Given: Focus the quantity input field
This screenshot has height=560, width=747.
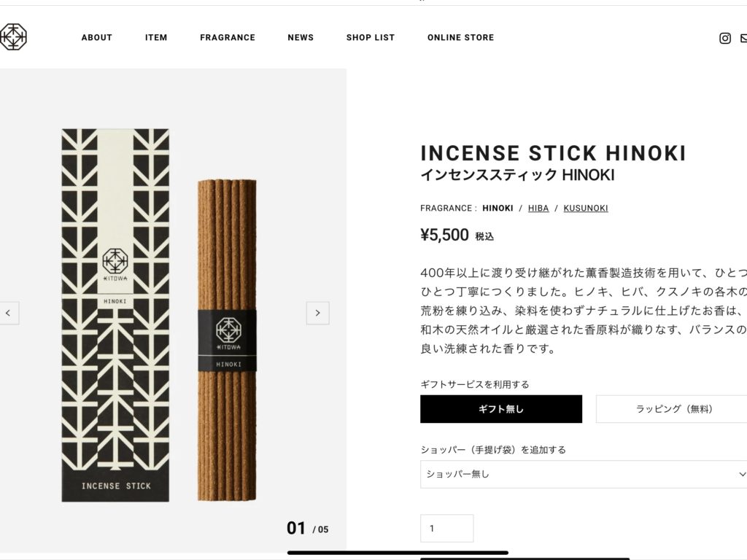Looking at the screenshot, I should (x=447, y=528).
